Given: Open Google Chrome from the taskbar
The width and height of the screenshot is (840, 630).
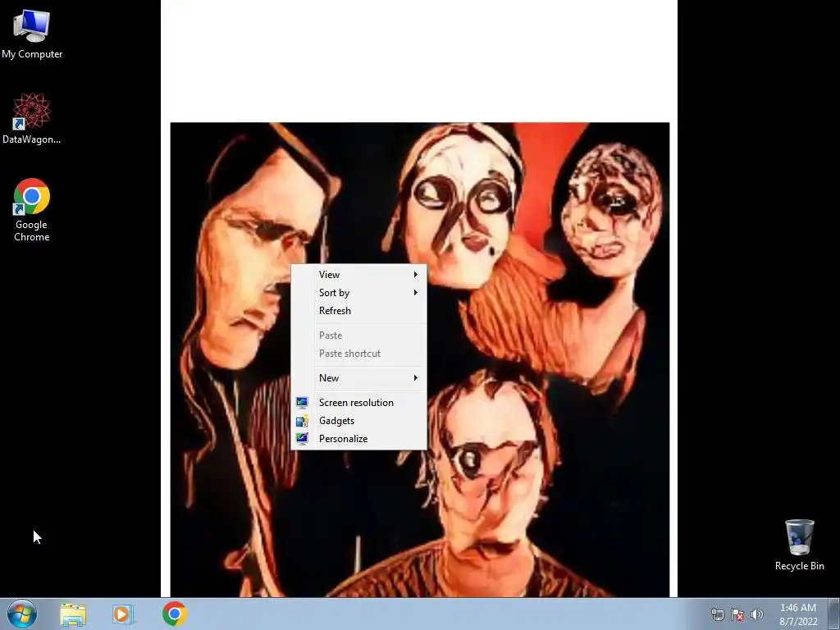Looking at the screenshot, I should point(174,614).
